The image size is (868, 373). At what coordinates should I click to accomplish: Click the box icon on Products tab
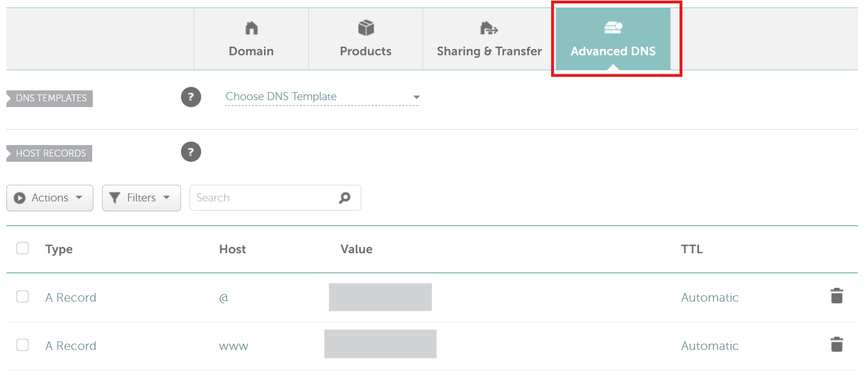pyautogui.click(x=366, y=28)
